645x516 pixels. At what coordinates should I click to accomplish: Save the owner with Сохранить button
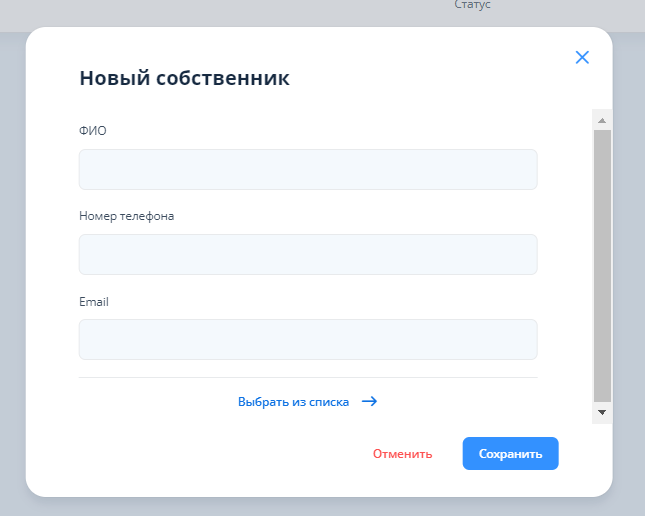[x=510, y=454]
